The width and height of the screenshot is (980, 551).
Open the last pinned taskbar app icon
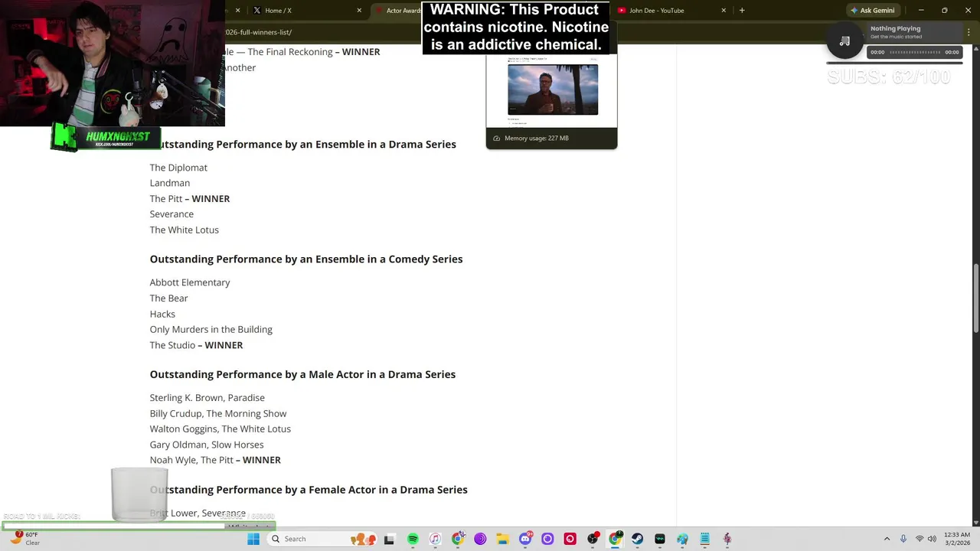coord(727,539)
